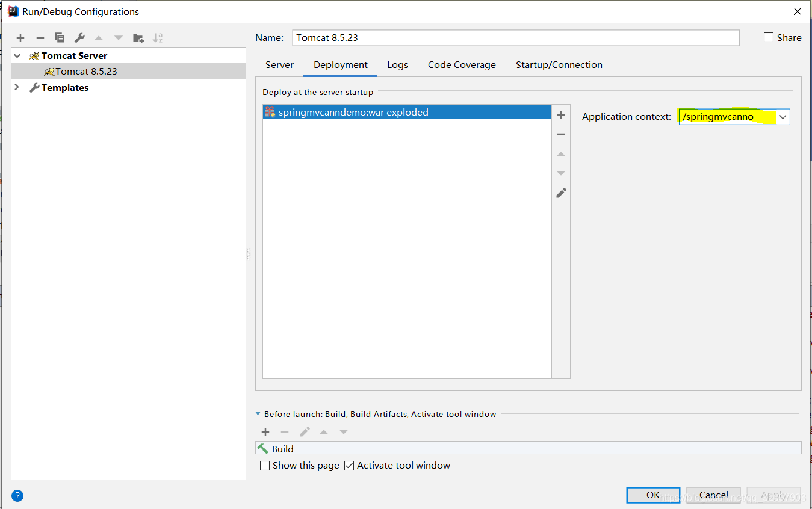Enable Show this page checkbox
The width and height of the screenshot is (812, 509).
click(265, 466)
